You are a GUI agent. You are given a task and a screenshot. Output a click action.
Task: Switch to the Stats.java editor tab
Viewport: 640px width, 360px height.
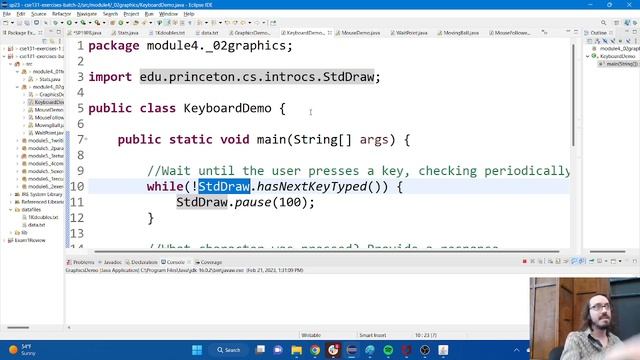[x=125, y=33]
